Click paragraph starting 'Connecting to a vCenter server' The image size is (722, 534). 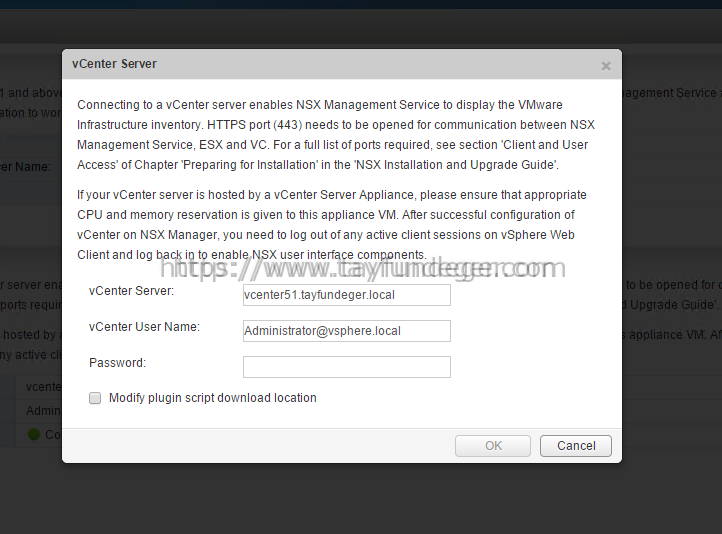point(336,135)
